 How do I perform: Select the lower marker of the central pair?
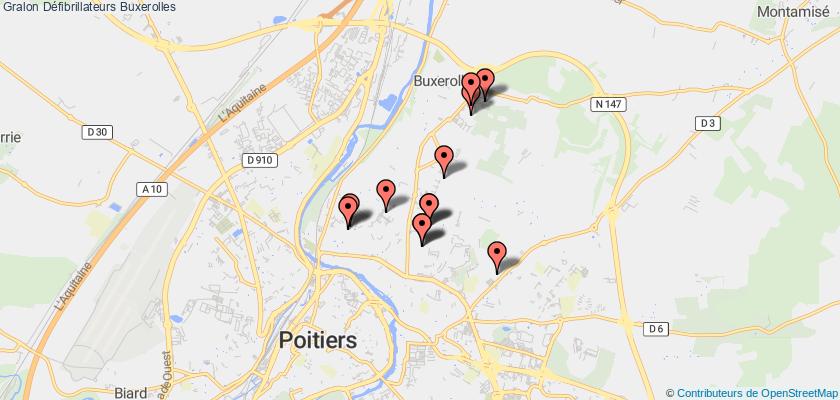coord(422,229)
